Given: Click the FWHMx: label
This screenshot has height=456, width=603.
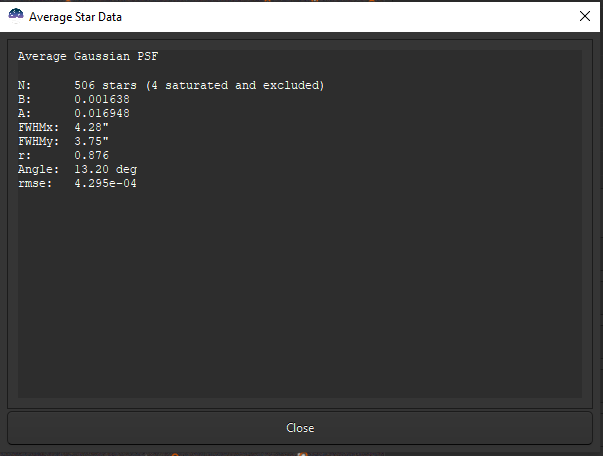Looking at the screenshot, I should (x=39, y=128).
